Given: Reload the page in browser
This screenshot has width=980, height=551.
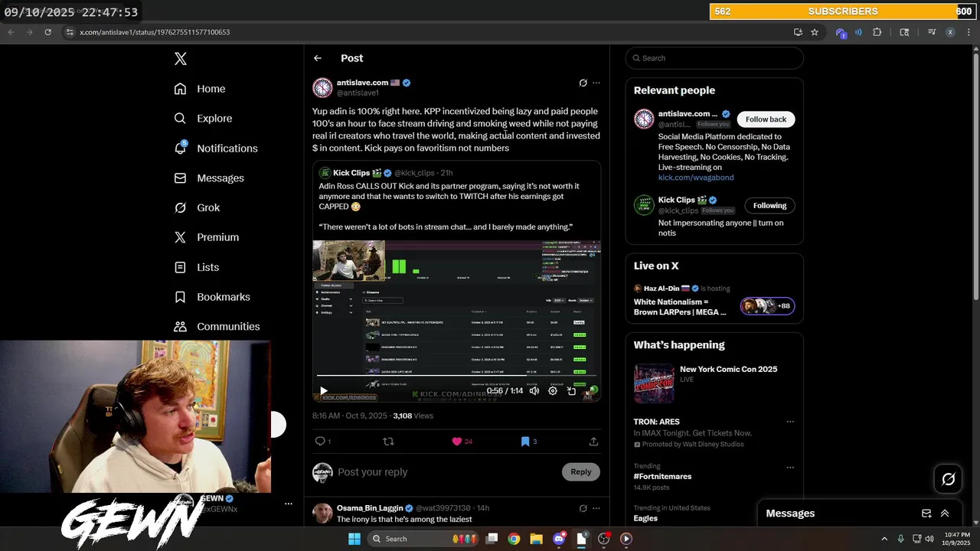Looking at the screenshot, I should tap(47, 32).
